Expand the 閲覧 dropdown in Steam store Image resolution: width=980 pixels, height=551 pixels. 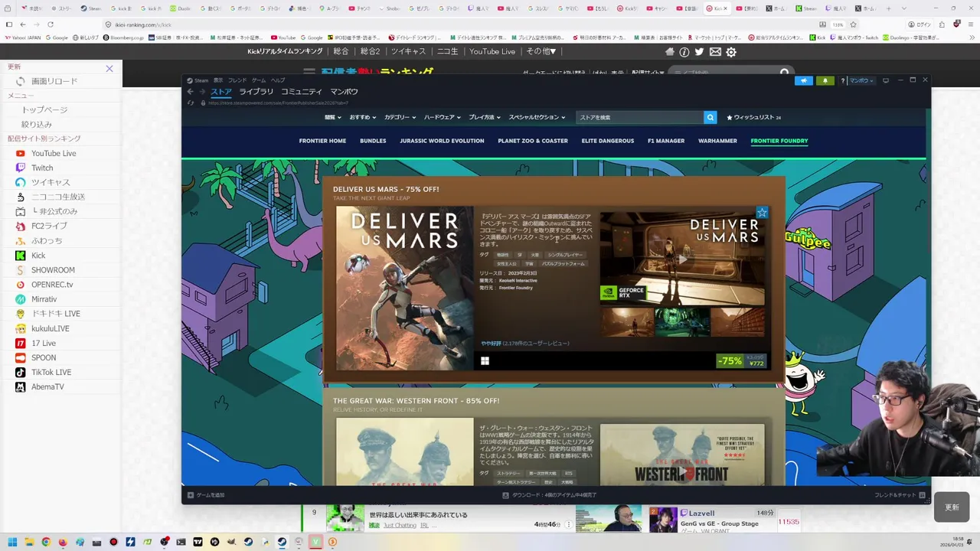[x=332, y=117]
